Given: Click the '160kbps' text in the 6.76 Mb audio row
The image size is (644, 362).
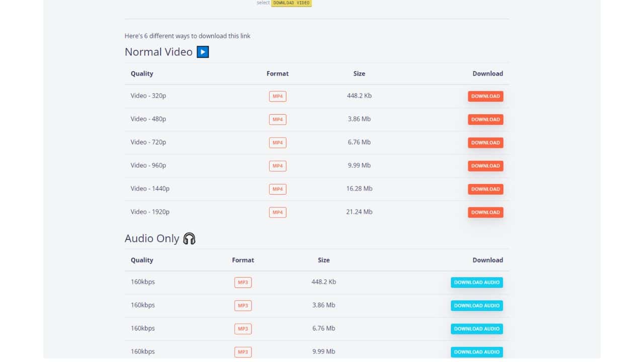Looking at the screenshot, I should 143,328.
